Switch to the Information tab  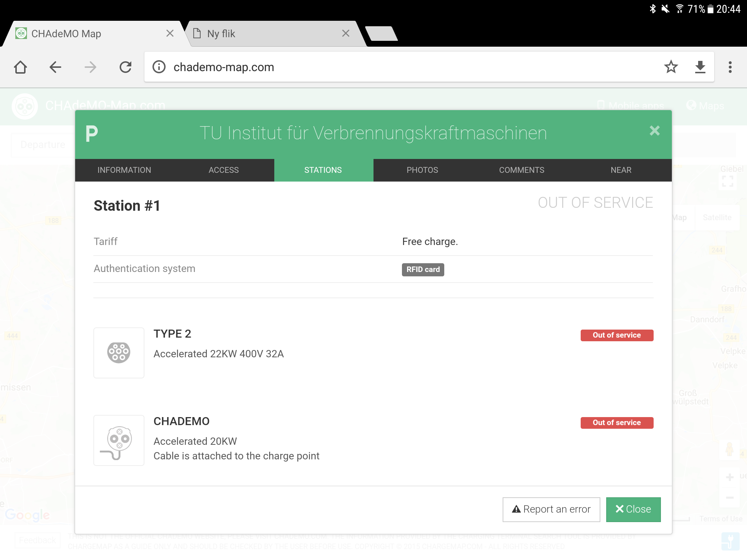[x=124, y=170]
